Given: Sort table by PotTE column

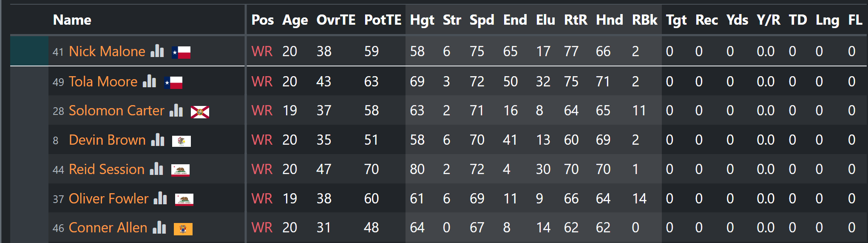Looking at the screenshot, I should (x=383, y=20).
